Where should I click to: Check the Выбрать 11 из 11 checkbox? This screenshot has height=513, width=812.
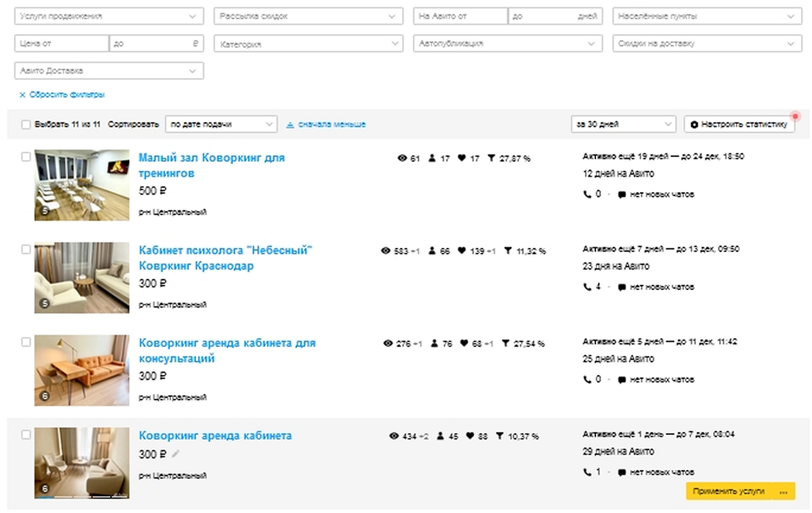tap(26, 125)
